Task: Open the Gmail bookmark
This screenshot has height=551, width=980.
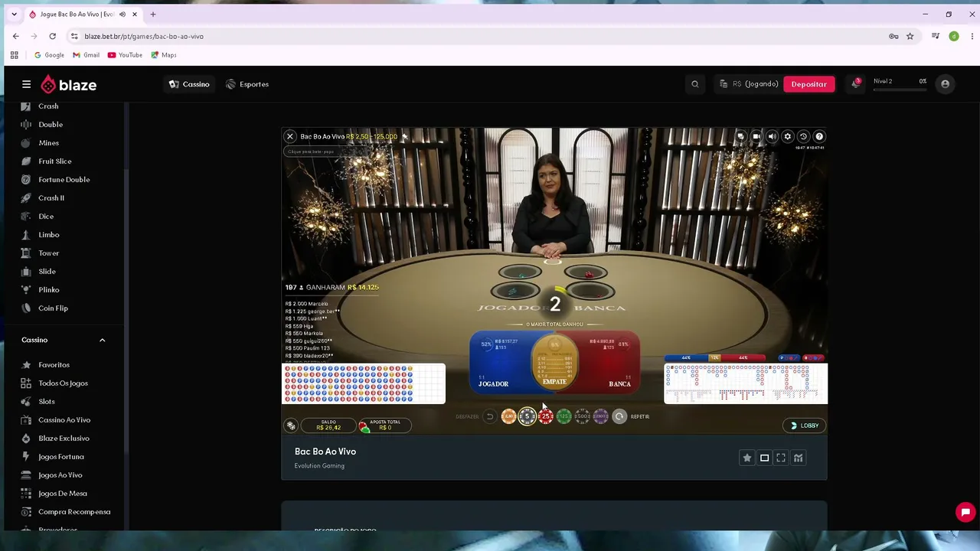Action: coord(86,55)
